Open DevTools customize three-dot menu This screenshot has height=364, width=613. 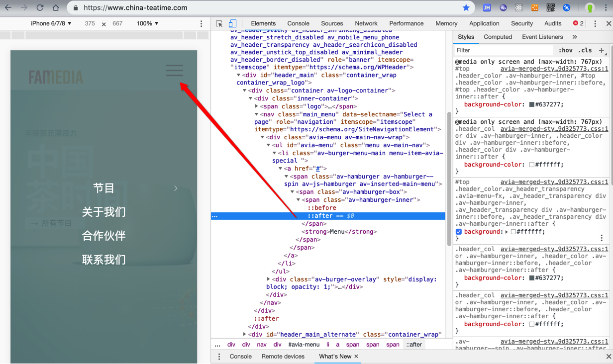pyautogui.click(x=595, y=23)
